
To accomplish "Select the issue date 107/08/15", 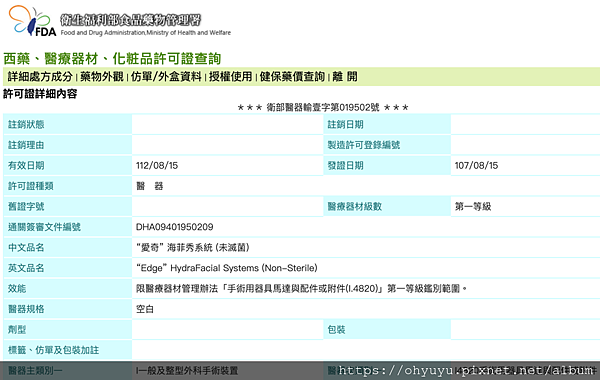I will [476, 166].
